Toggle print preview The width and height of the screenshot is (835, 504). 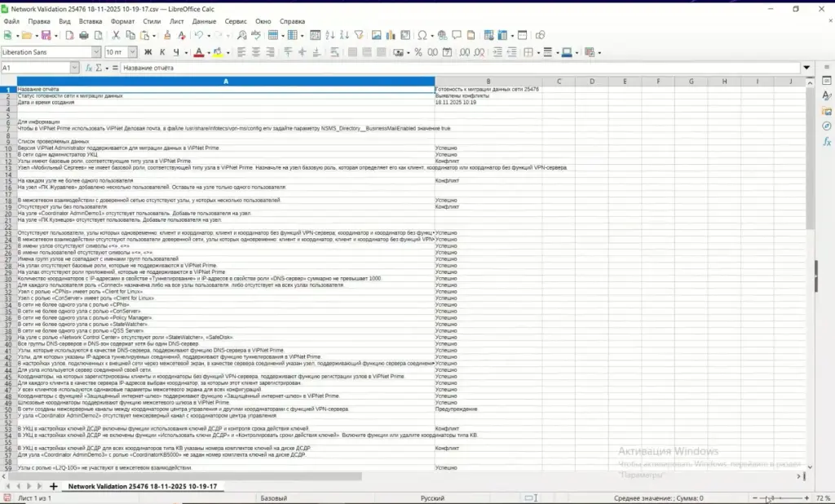[99, 35]
